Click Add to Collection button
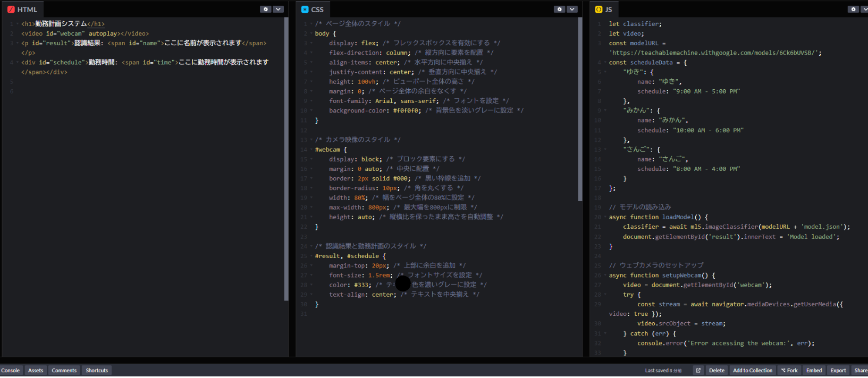The width and height of the screenshot is (868, 378). pyautogui.click(x=753, y=371)
